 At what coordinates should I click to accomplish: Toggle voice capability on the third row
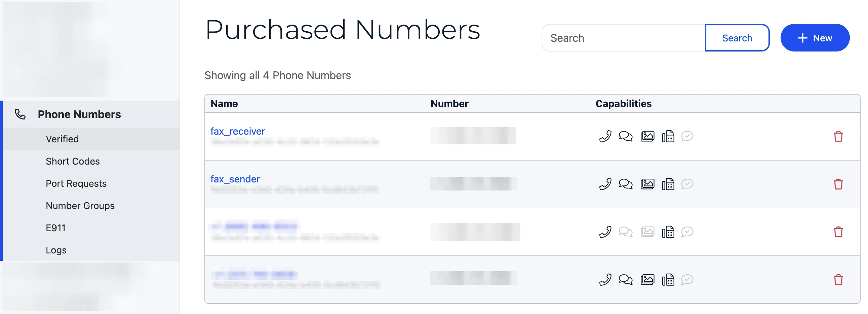tap(605, 232)
